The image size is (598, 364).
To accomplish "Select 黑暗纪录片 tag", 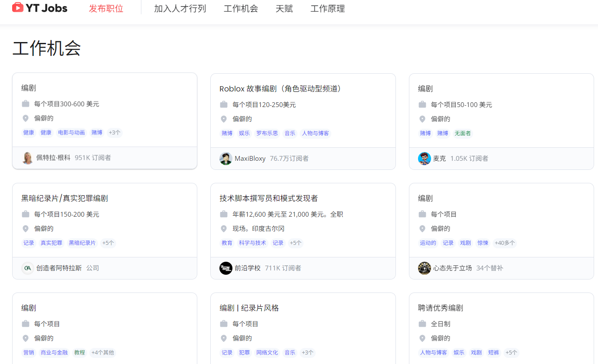I will point(82,243).
